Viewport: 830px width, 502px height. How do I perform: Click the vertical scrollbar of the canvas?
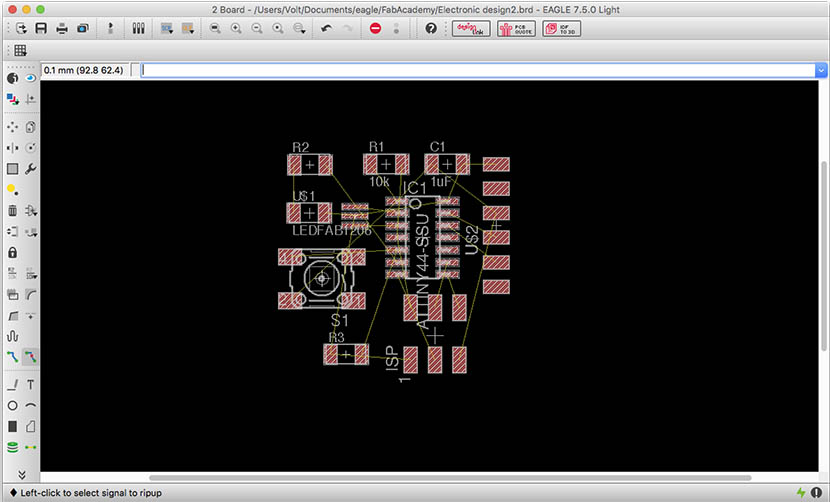pyautogui.click(x=823, y=256)
